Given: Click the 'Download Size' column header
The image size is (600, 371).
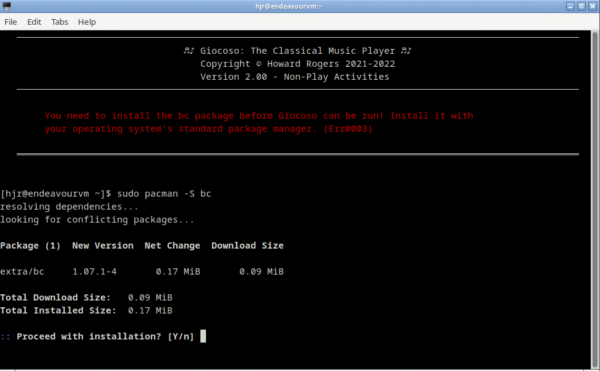Looking at the screenshot, I should pyautogui.click(x=248, y=246).
